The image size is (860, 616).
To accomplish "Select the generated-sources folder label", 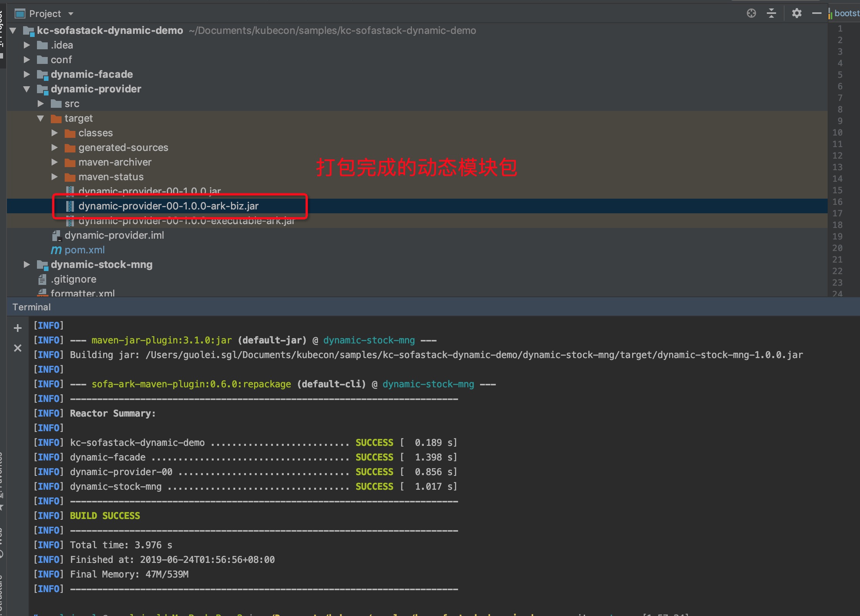I will tap(123, 147).
